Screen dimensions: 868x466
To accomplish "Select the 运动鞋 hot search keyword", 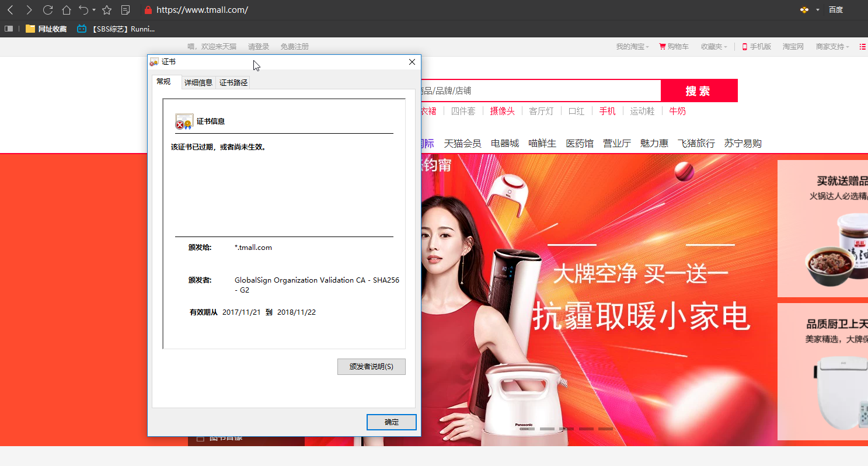I will coord(642,111).
